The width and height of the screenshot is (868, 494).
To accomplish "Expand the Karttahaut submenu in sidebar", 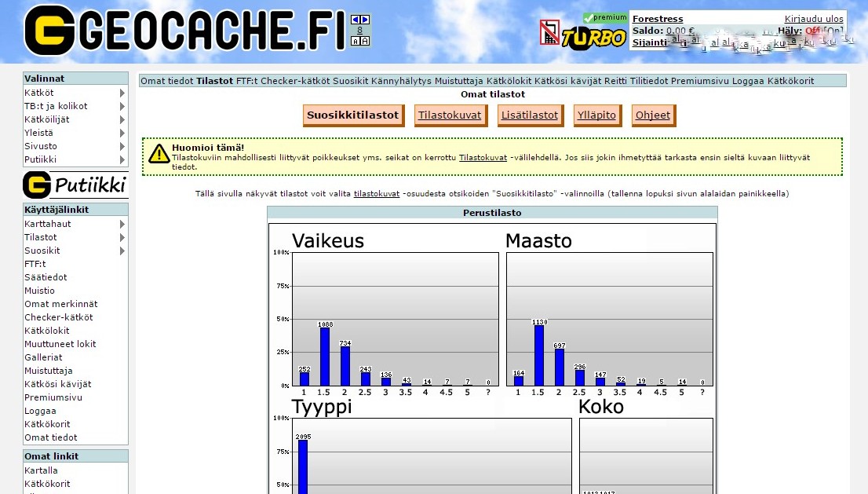I will coord(122,224).
